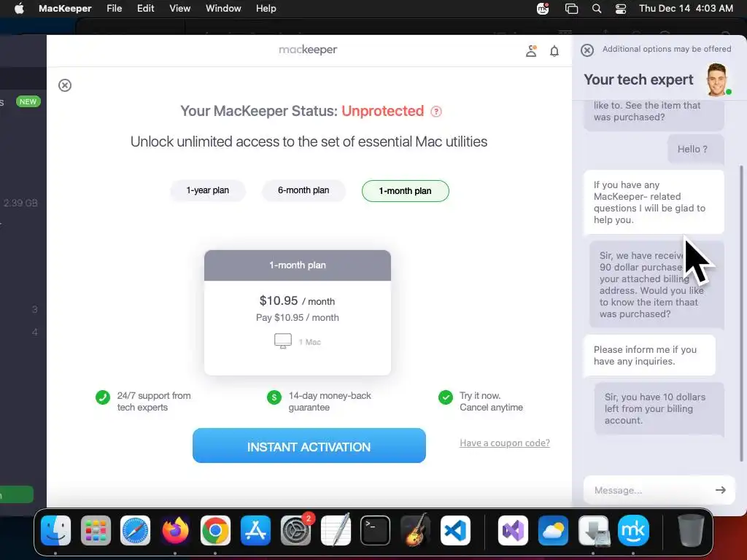Click the date and time in menu bar
The image size is (747, 560).
pos(686,9)
